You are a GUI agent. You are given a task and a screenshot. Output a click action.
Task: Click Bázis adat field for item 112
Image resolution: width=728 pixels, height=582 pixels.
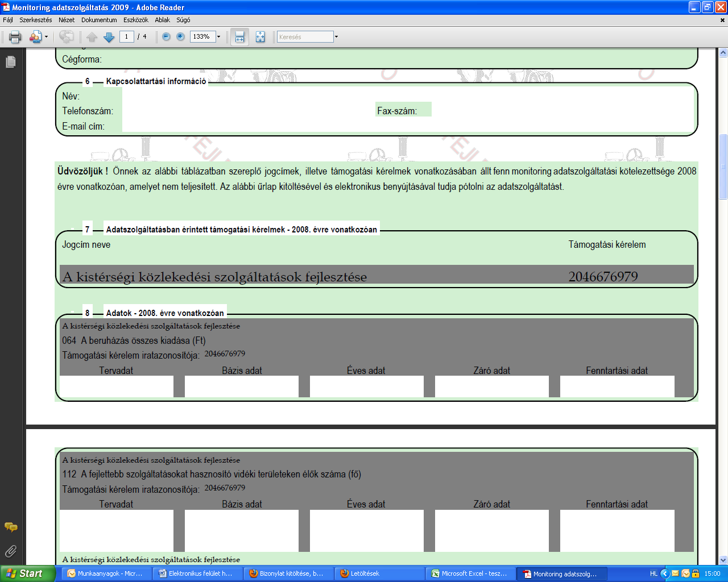click(x=242, y=531)
